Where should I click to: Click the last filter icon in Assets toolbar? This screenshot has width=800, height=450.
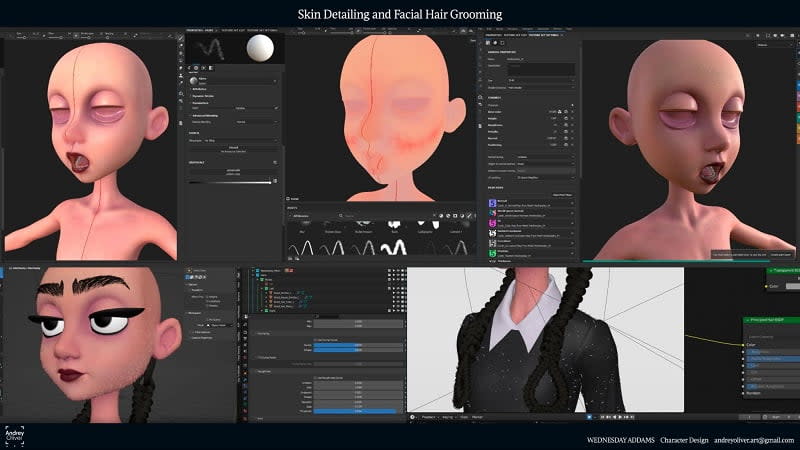[x=469, y=216]
